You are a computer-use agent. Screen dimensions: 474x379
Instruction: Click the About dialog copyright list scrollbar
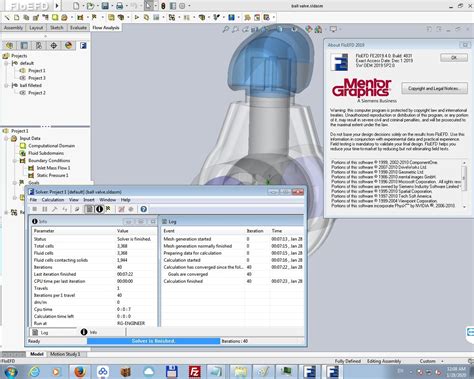pyautogui.click(x=464, y=184)
